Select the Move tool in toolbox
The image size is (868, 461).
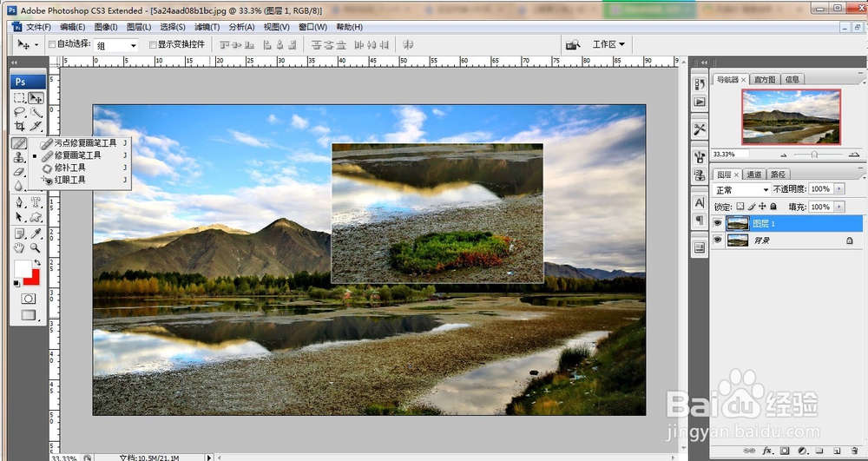[36, 98]
